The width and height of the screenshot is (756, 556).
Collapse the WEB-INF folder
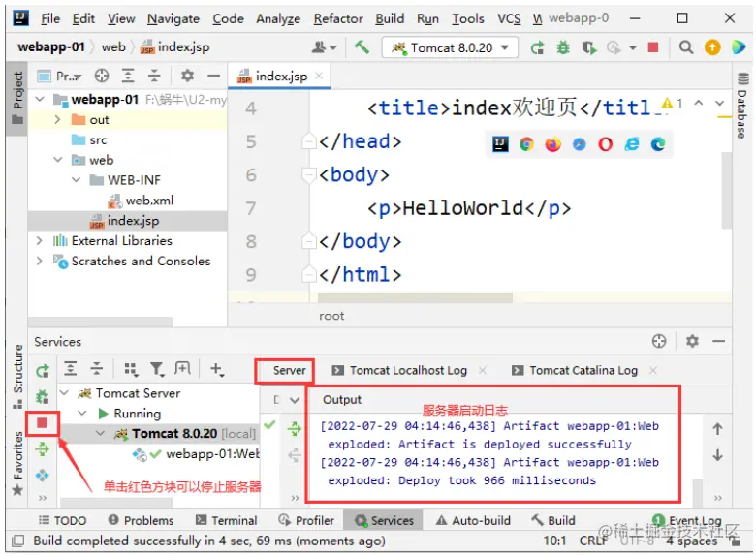[x=77, y=180]
